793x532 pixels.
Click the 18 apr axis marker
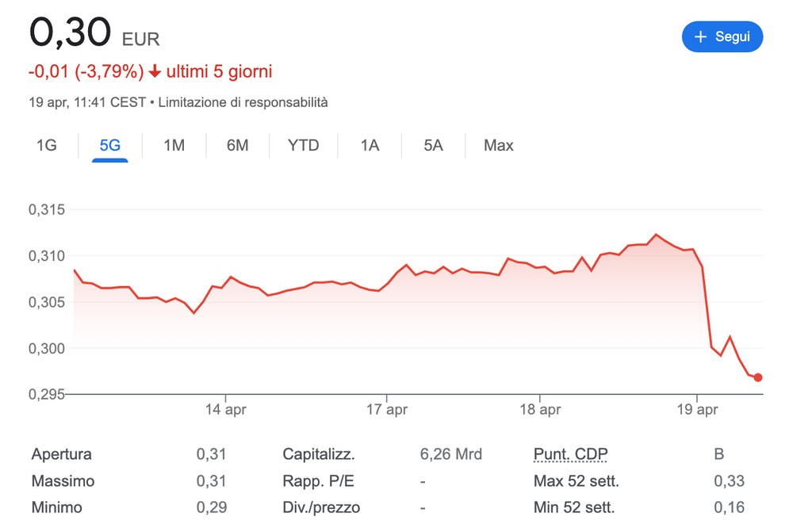540,408
